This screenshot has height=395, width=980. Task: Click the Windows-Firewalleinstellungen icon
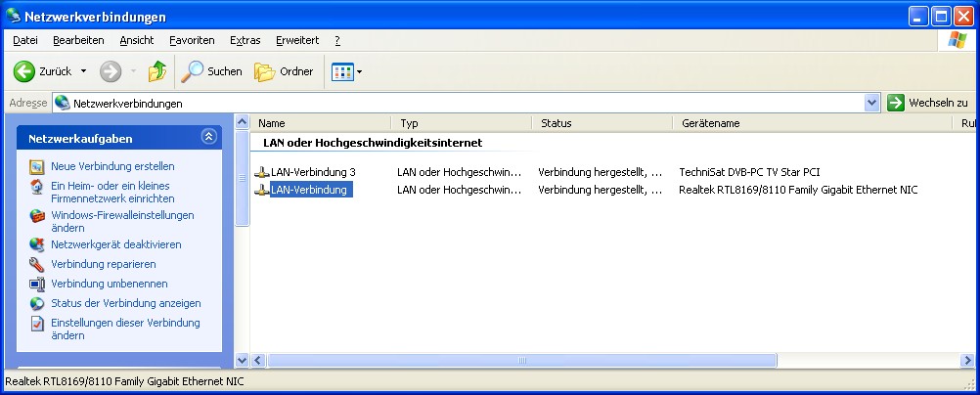(x=37, y=216)
